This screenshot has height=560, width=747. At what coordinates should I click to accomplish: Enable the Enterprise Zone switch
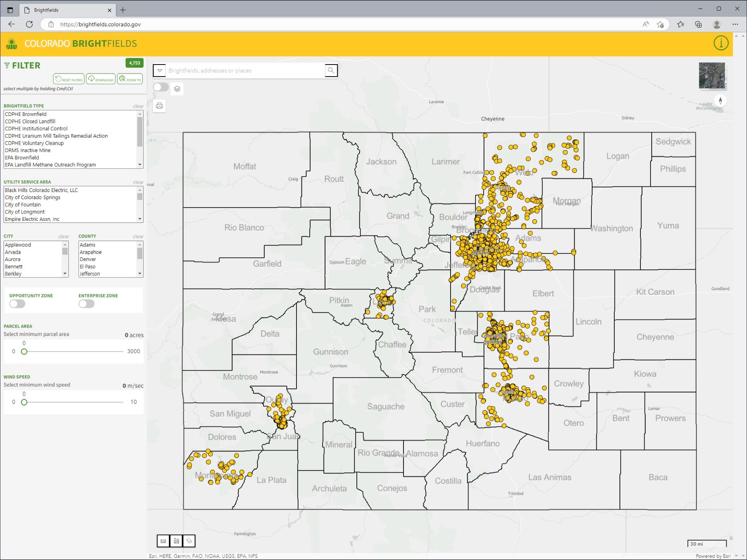(x=86, y=304)
